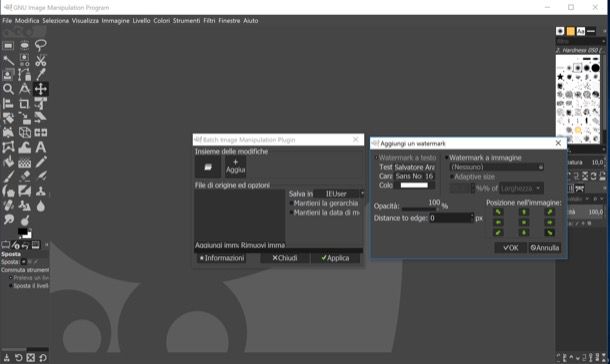Select the Dodge/Burn tool
The width and height of the screenshot is (610, 364).
pos(25,220)
